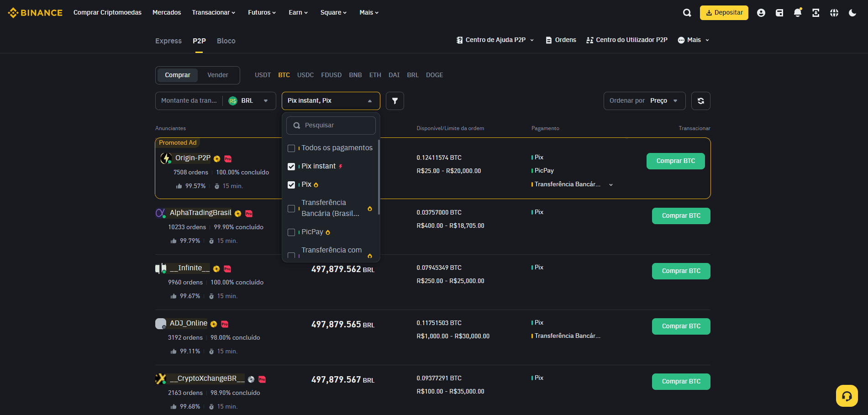
Task: Check Todos os pagamentos checkbox
Action: [291, 148]
